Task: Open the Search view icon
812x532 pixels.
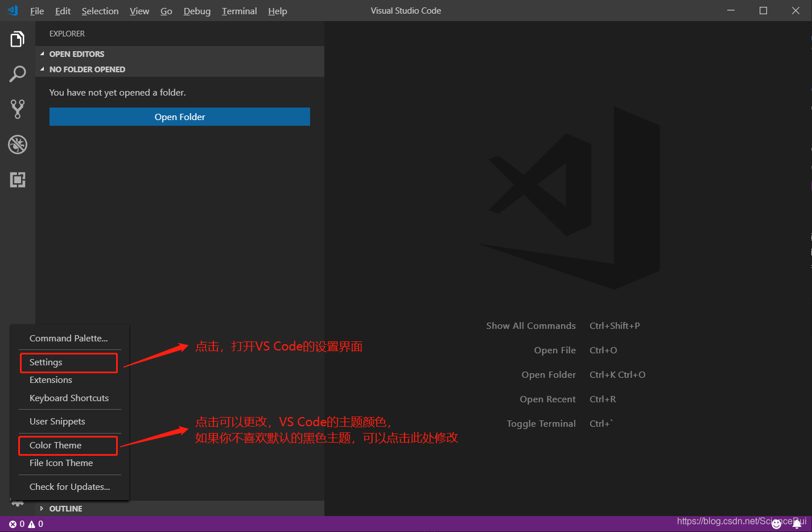Action: click(x=18, y=74)
